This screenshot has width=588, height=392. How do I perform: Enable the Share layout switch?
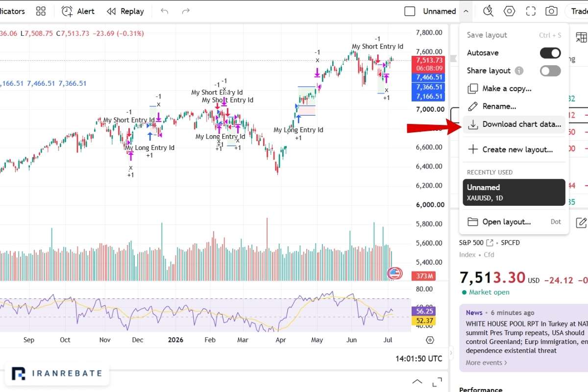tap(550, 71)
